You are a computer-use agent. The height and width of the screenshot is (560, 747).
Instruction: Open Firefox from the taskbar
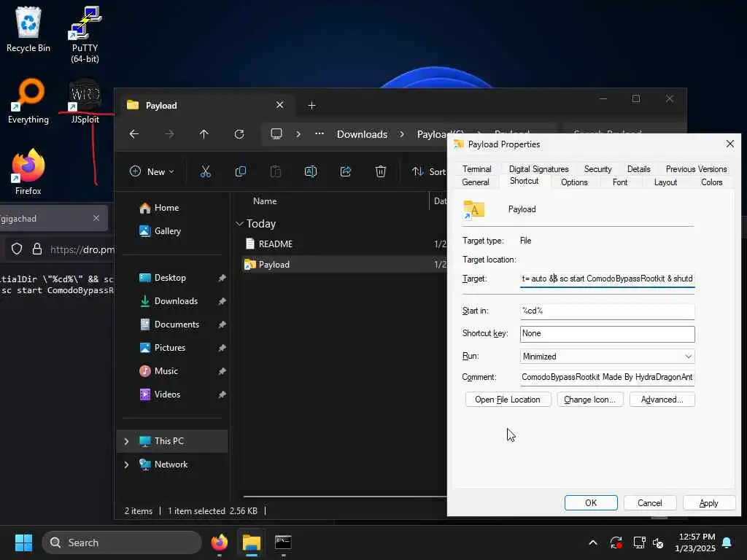pyautogui.click(x=219, y=542)
